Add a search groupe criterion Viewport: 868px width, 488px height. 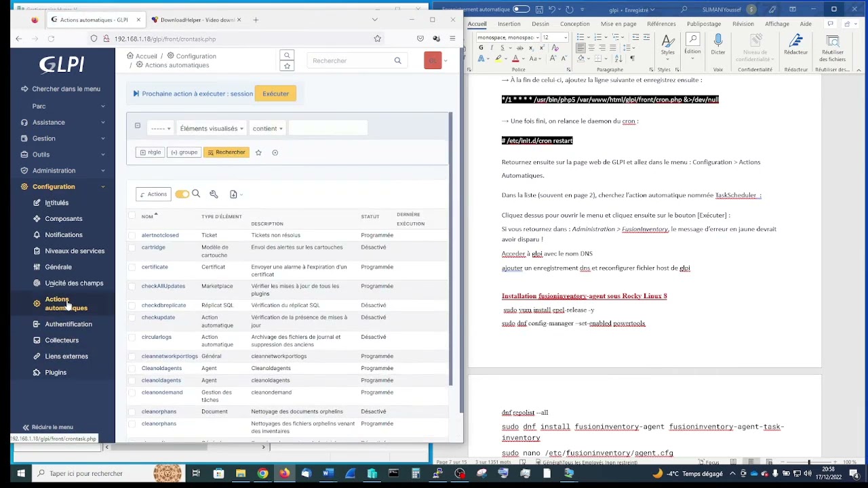[184, 152]
